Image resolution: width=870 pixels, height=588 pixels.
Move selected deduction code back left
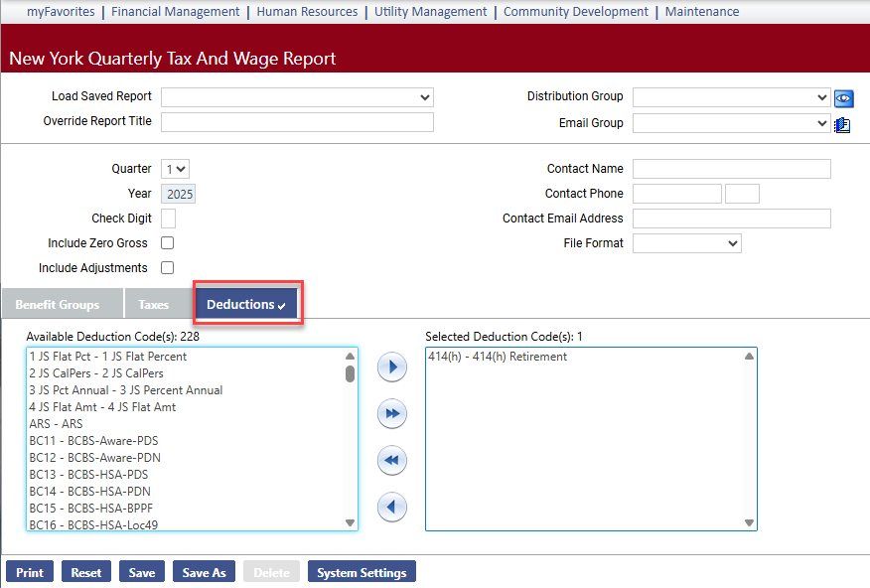click(392, 508)
